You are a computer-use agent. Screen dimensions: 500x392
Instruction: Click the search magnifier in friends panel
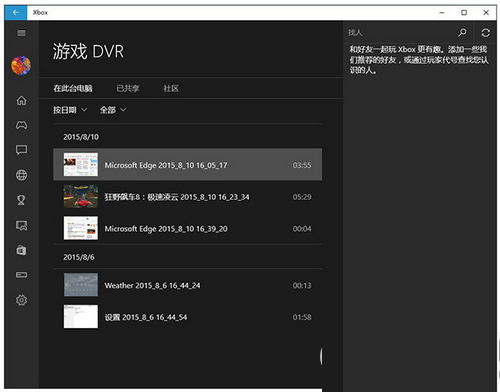[462, 33]
